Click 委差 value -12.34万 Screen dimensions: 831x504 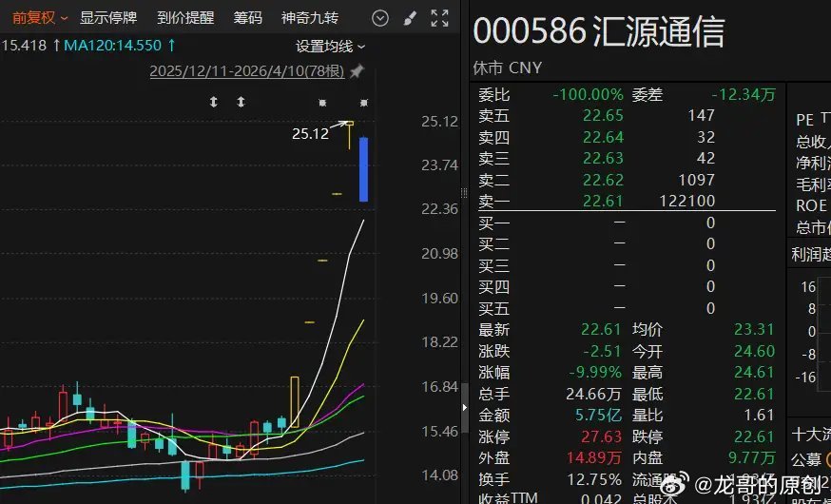coord(743,95)
